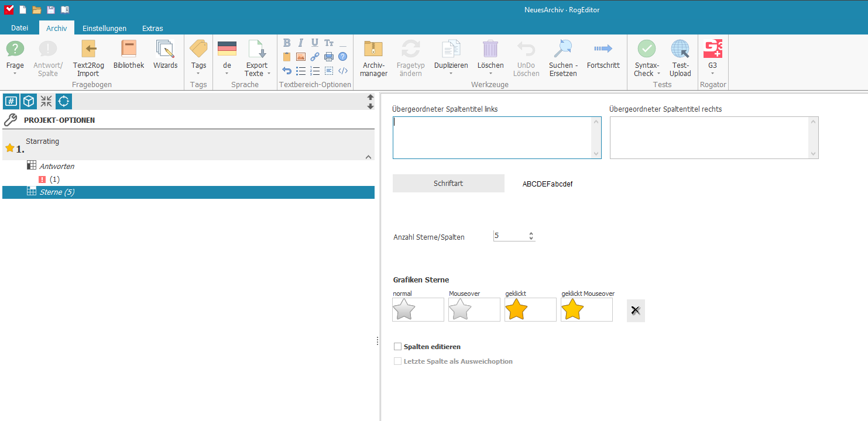Click the Fortschritt progress arrow icon

pyautogui.click(x=603, y=49)
